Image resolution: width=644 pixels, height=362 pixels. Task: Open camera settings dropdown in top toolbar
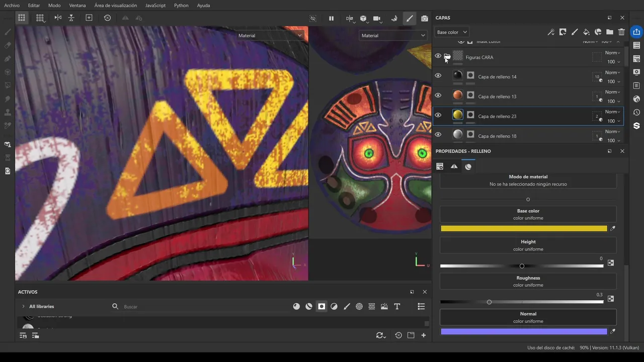[377, 19]
